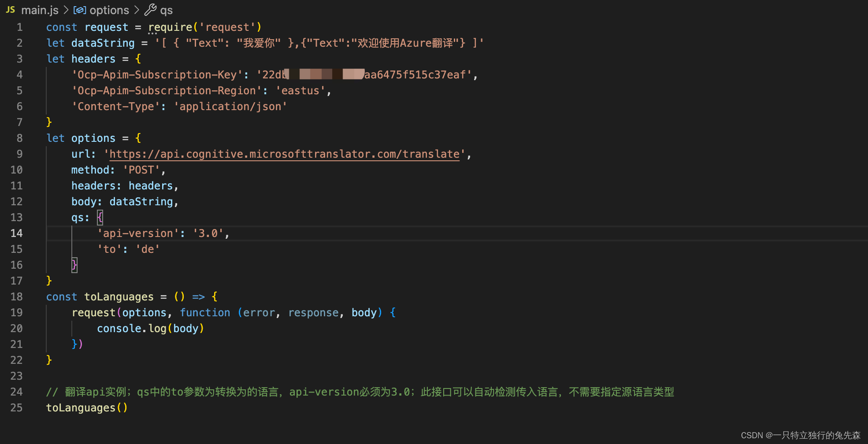Click line number 14 in the gutter
The image size is (868, 444).
pyautogui.click(x=17, y=233)
